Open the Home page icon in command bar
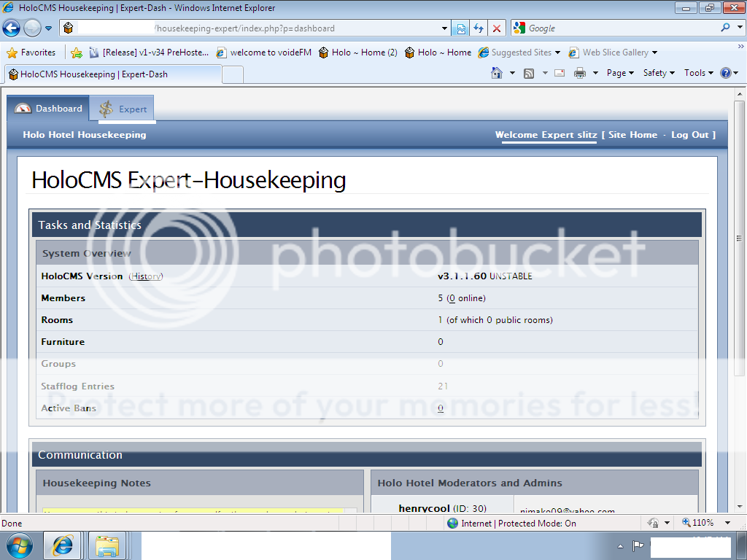This screenshot has width=747, height=560. pos(497,73)
